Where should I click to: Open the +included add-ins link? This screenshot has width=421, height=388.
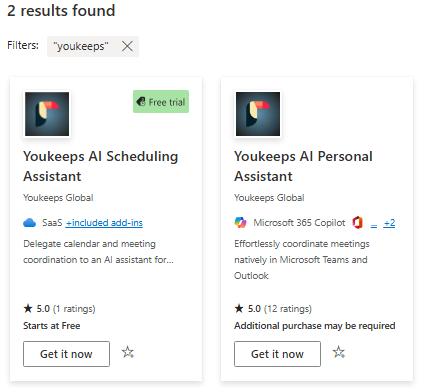coord(104,223)
